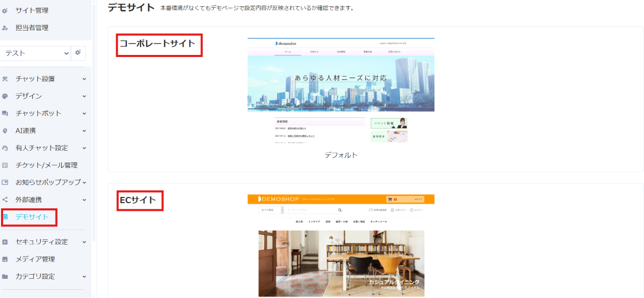Image resolution: width=644 pixels, height=298 pixels.
Task: Select チケット/メール管理 menu item
Action: coord(46,165)
